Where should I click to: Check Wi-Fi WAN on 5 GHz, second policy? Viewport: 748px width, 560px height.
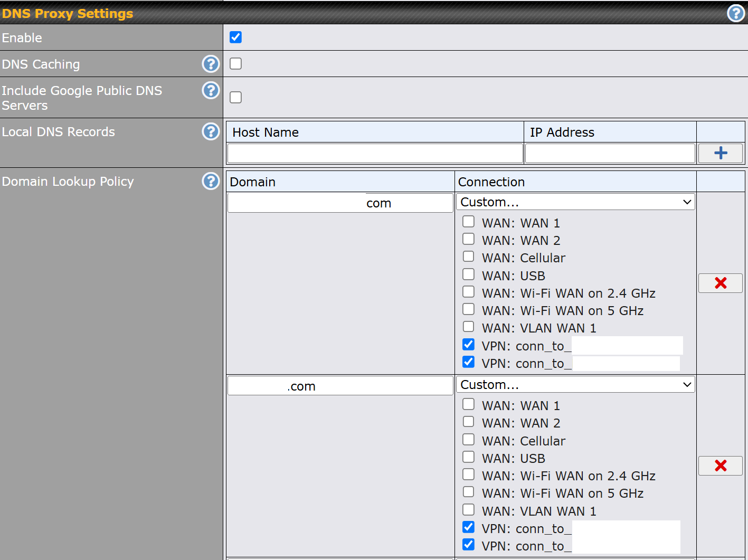pyautogui.click(x=468, y=491)
